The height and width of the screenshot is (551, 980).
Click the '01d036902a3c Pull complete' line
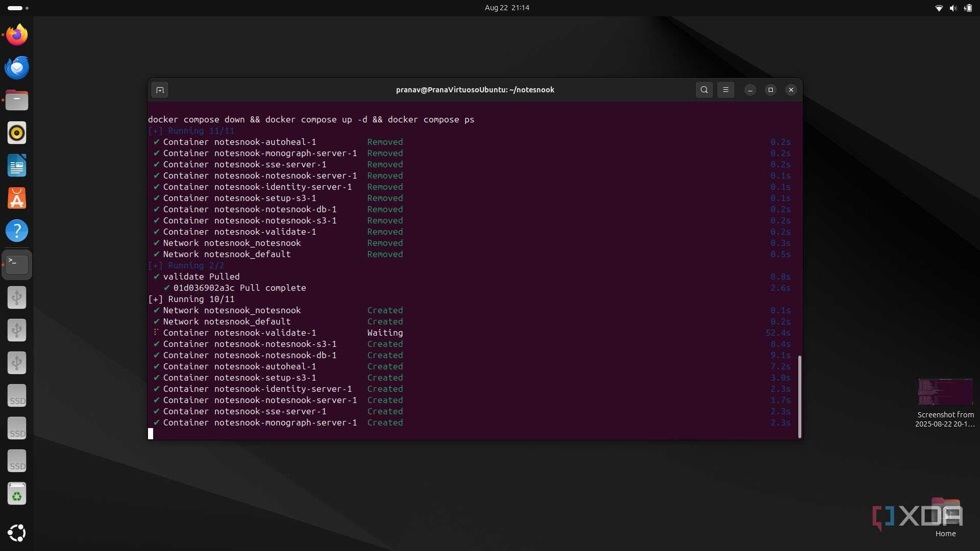[234, 288]
